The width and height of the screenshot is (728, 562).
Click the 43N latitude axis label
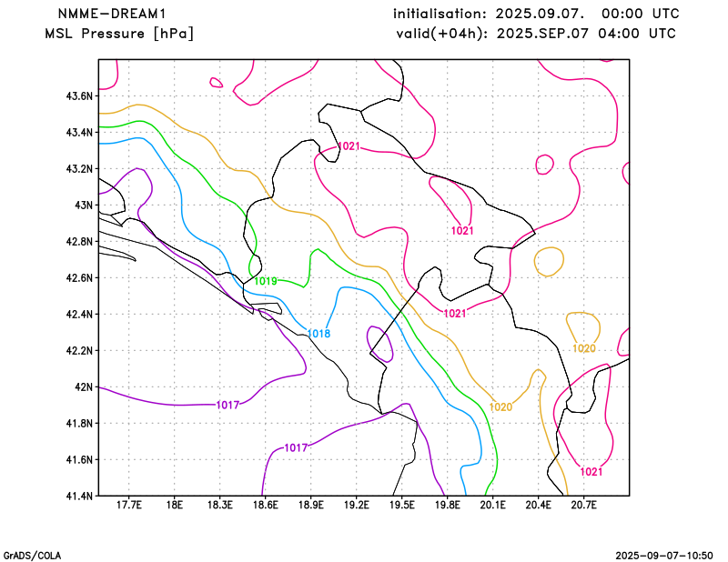click(84, 206)
